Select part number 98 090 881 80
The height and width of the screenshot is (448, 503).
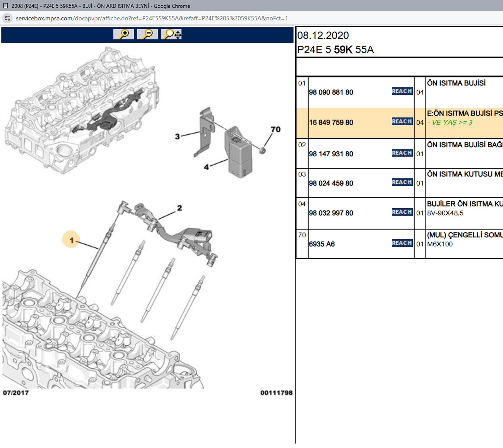(331, 92)
